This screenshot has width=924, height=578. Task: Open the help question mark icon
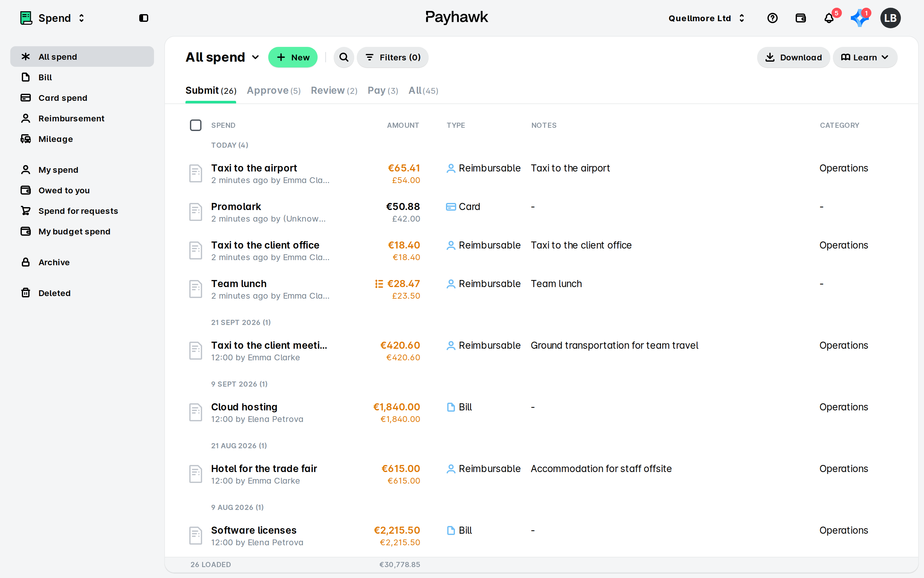click(x=772, y=18)
